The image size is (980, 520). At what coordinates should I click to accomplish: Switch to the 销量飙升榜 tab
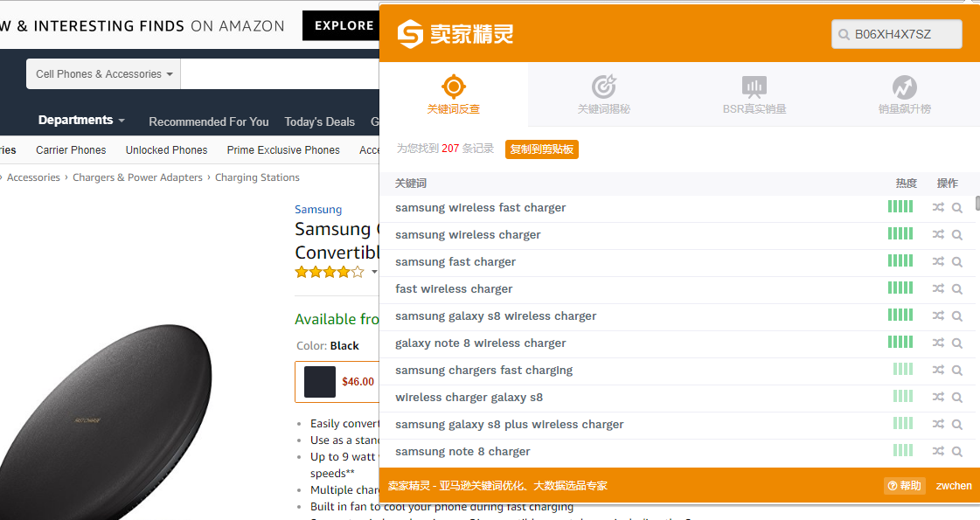tap(904, 95)
